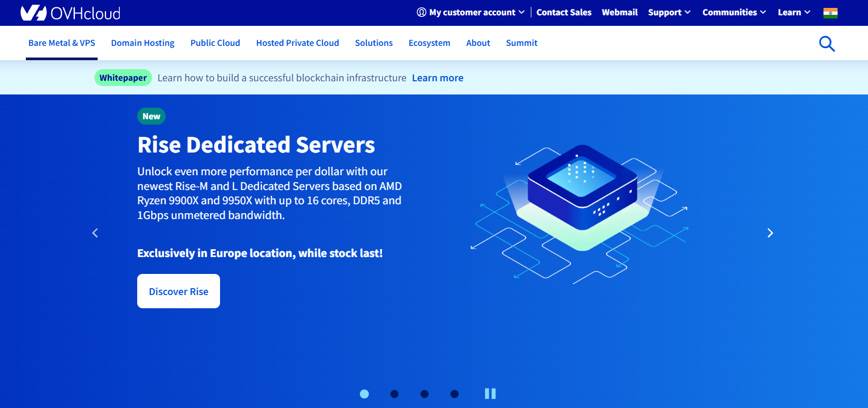Click Learn more whitepaper link
Viewport: 868px width, 408px height.
(x=437, y=78)
